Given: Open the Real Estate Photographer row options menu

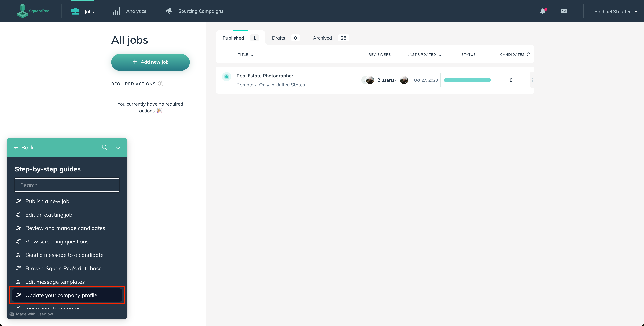Looking at the screenshot, I should [x=532, y=80].
